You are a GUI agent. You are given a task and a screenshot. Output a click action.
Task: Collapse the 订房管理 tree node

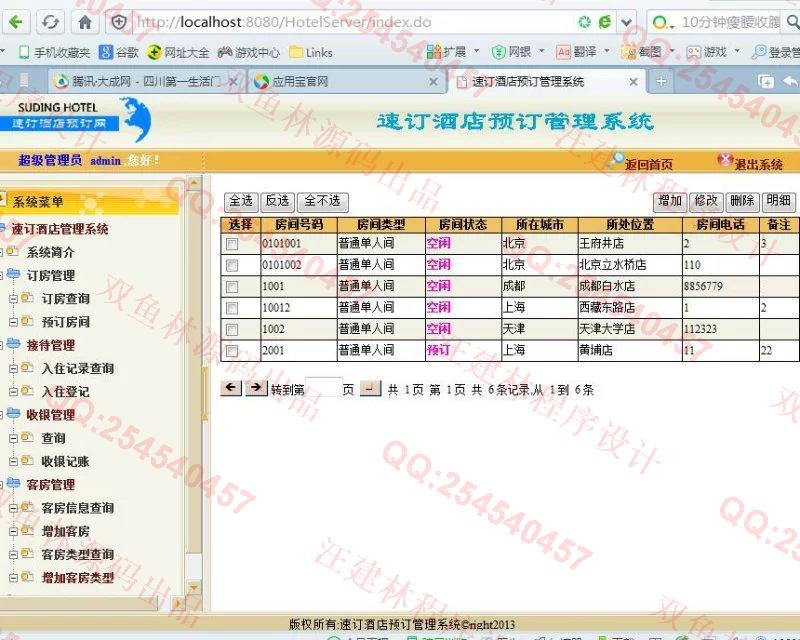coord(2,276)
